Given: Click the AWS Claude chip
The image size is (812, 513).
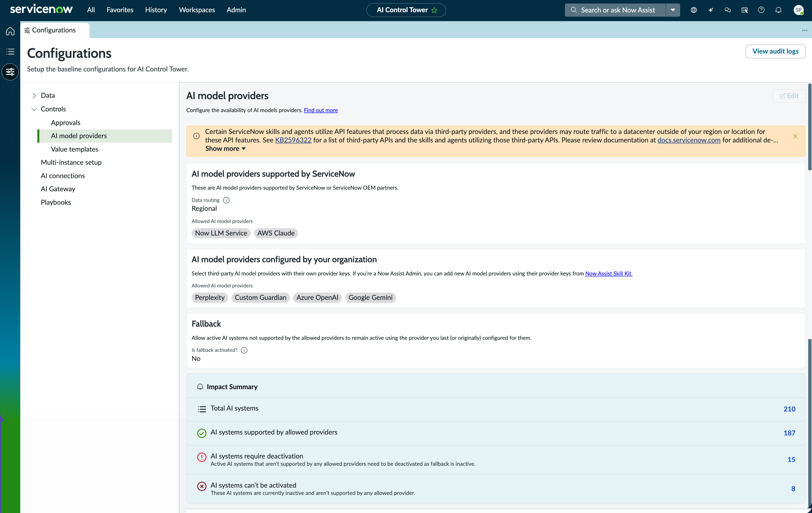Looking at the screenshot, I should [x=276, y=233].
